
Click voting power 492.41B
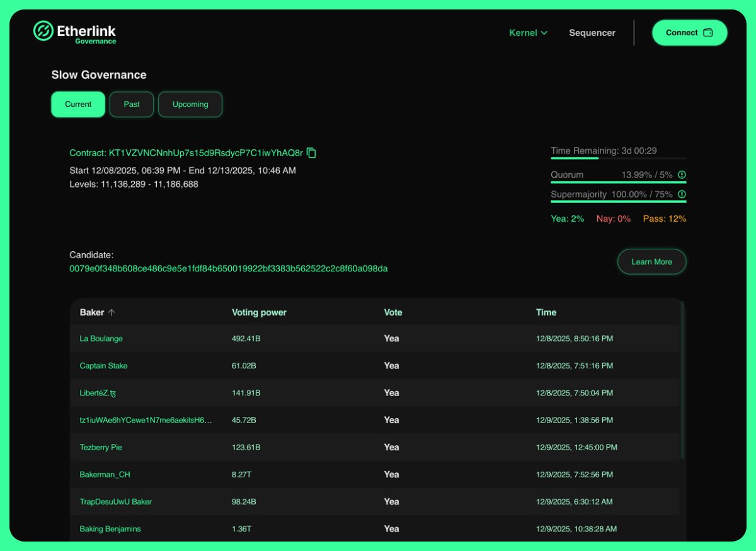[x=246, y=339]
